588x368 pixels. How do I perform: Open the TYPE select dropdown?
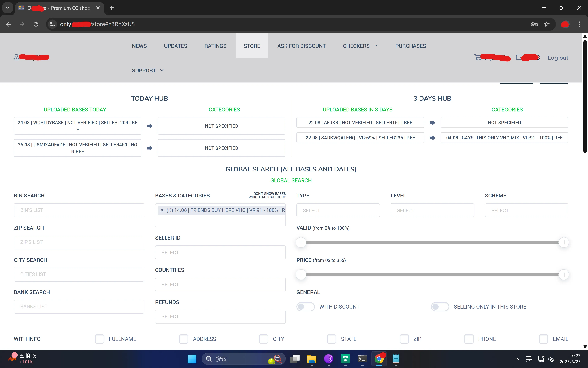338,210
